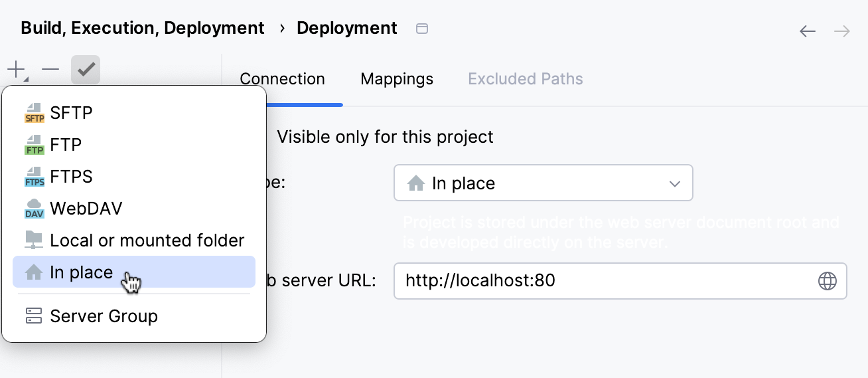Expand the Type dropdown showing In place
The height and width of the screenshot is (378, 868).
pos(543,183)
